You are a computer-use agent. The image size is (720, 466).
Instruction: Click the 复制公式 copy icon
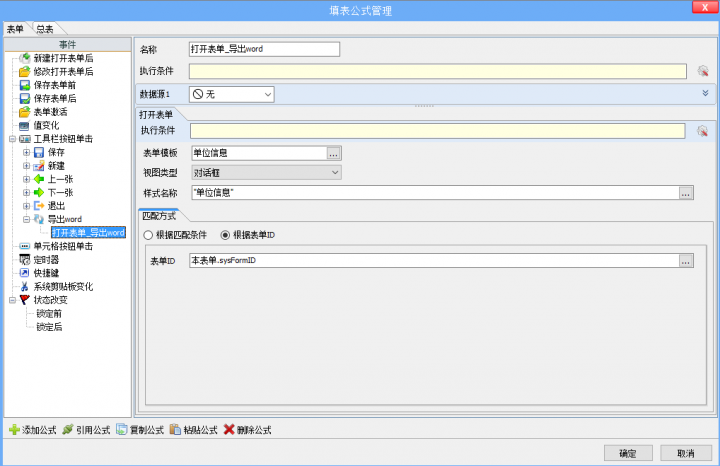click(122, 430)
